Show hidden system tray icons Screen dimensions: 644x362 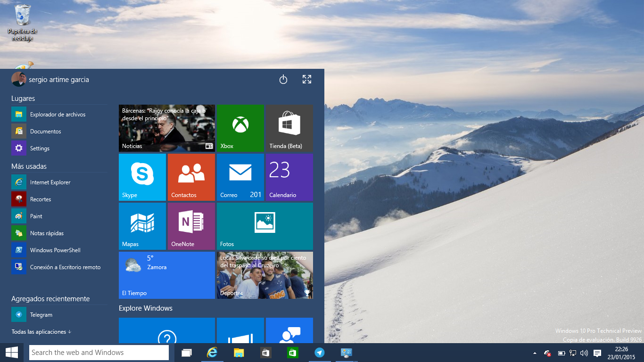[535, 352]
